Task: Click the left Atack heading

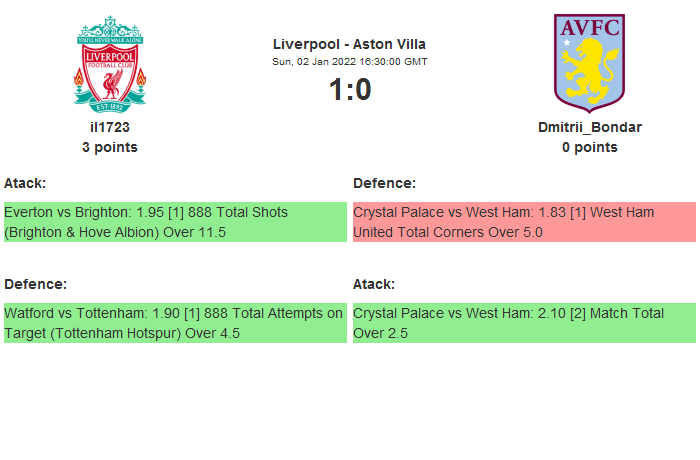Action: click(25, 183)
